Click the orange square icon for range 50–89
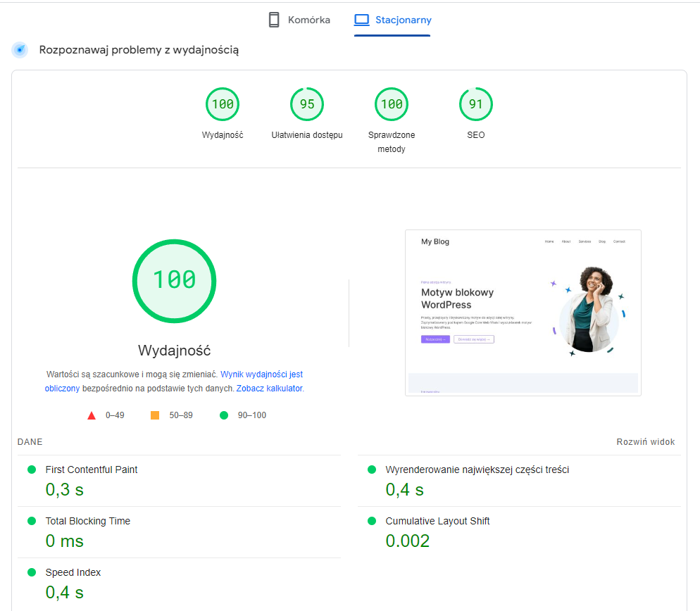This screenshot has width=700, height=611. pos(155,415)
